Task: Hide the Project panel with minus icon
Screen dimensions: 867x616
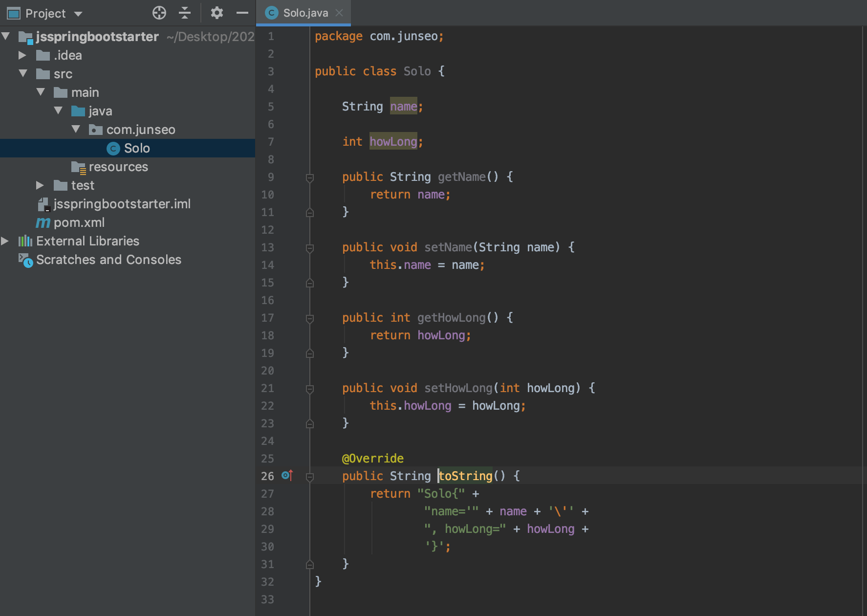Action: [x=242, y=13]
